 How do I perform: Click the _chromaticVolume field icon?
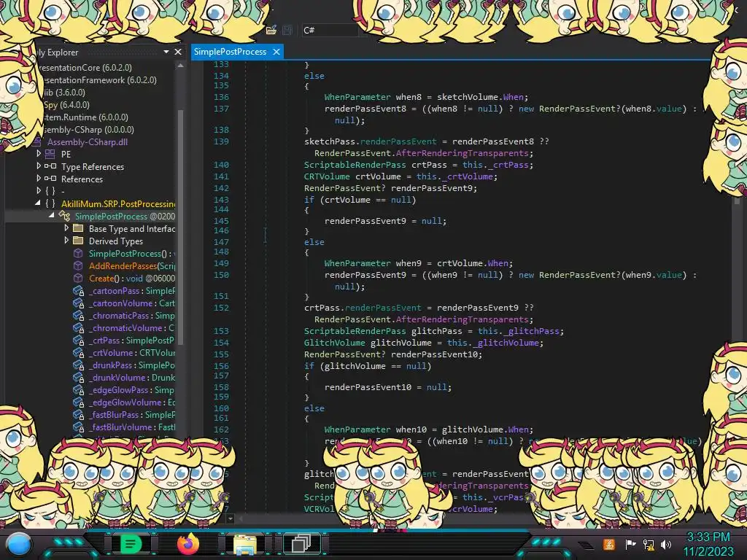[x=79, y=328]
